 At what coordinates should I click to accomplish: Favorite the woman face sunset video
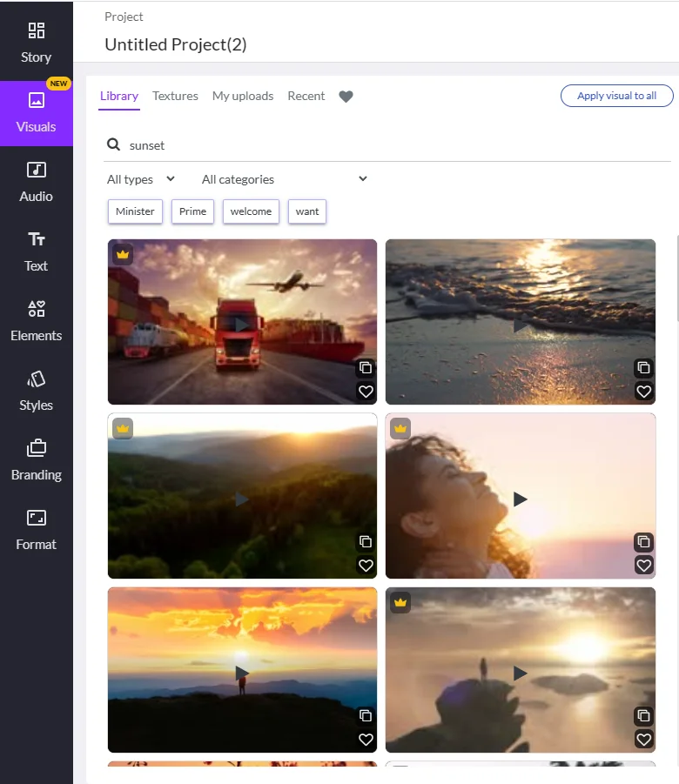644,566
